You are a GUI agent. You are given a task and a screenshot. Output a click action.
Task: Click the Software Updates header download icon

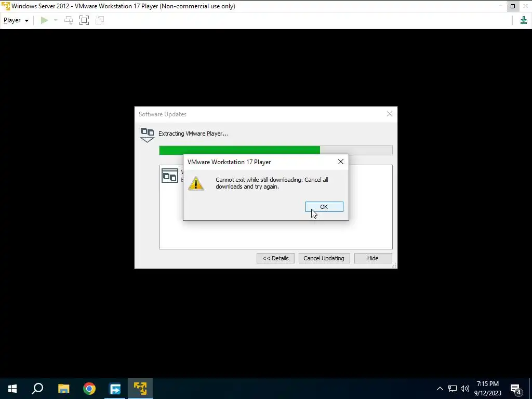pos(147,135)
